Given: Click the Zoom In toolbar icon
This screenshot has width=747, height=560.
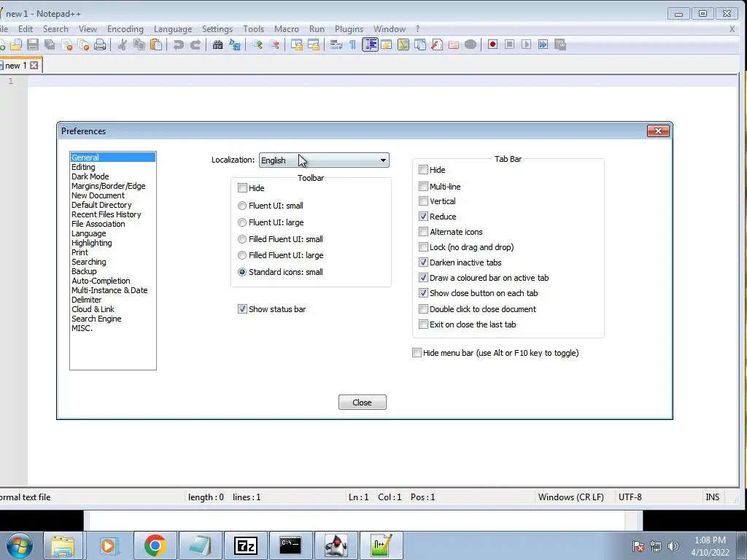Looking at the screenshot, I should [258, 44].
